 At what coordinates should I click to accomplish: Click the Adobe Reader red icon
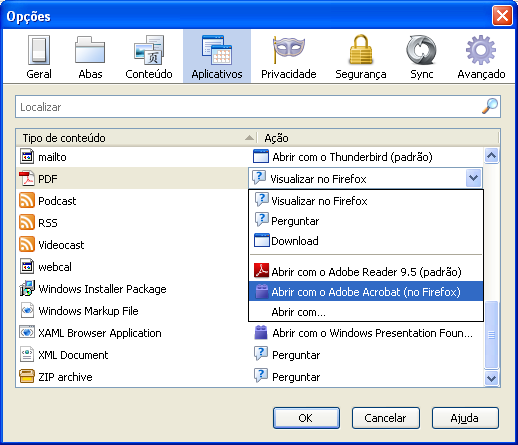point(261,271)
